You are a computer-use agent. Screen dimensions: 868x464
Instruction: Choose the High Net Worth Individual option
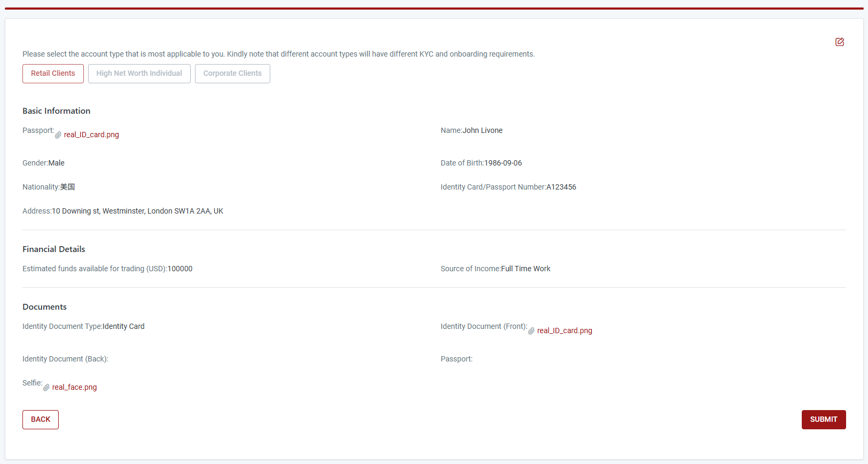pos(139,74)
